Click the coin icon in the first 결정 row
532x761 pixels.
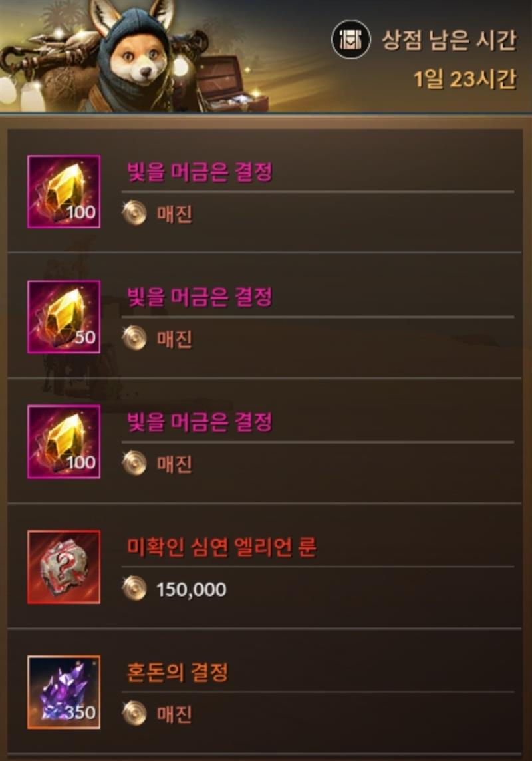click(x=134, y=213)
